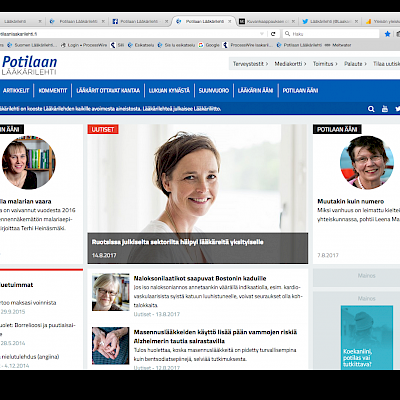Close the Kuvankaappauksen tab
The height and width of the screenshot is (400, 400).
pyautogui.click(x=293, y=21)
